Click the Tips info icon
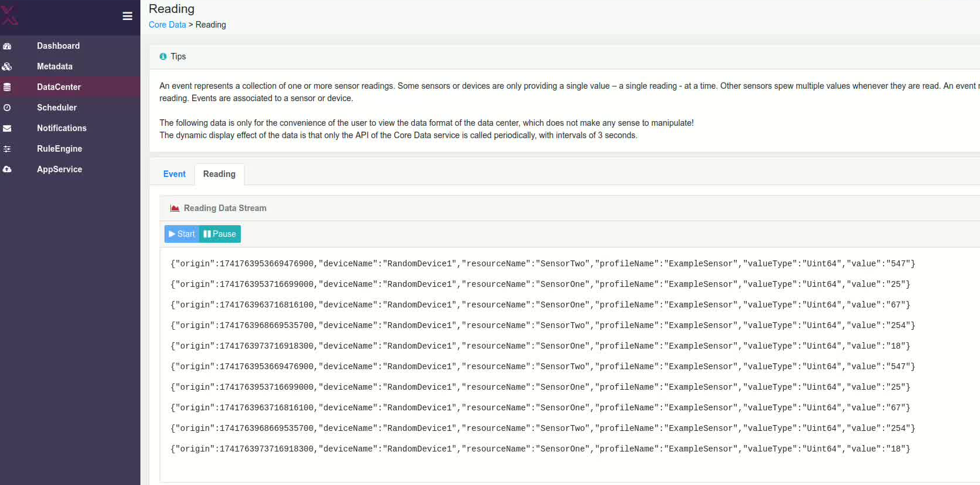980x485 pixels. point(163,56)
